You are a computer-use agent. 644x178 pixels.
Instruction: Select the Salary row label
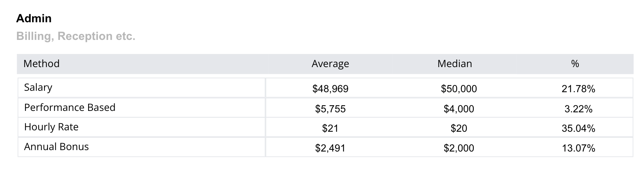coord(38,87)
